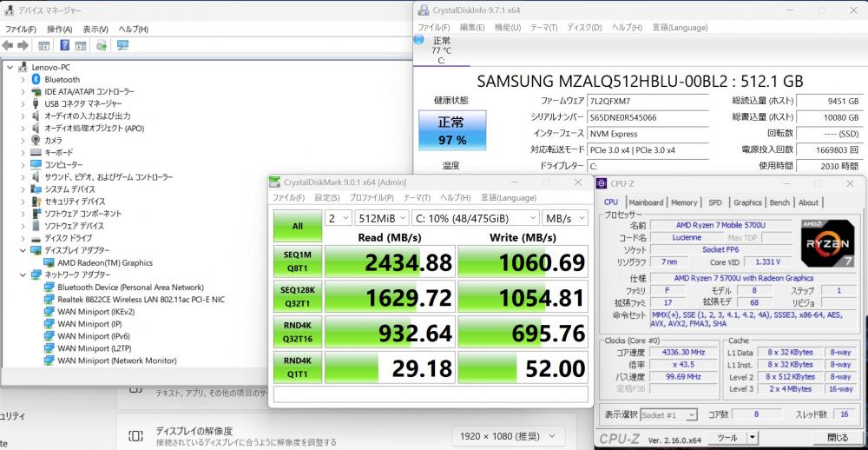Run the RND4K Q32T16 test button
This screenshot has width=868, height=450.
coord(297,332)
